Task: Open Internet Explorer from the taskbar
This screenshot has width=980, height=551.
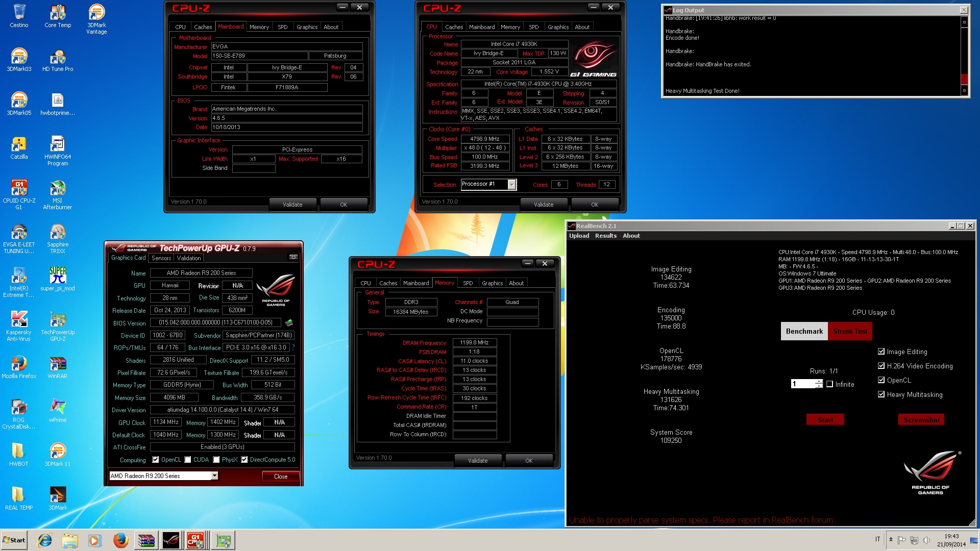Action: point(45,540)
